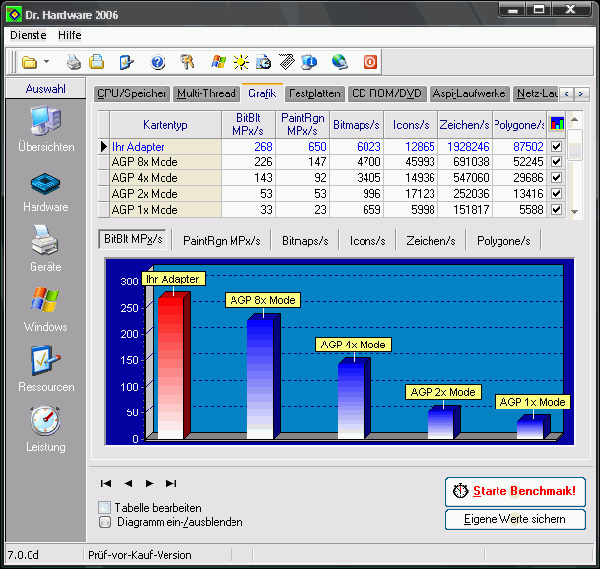Jump to last record navigation button

pyautogui.click(x=171, y=483)
